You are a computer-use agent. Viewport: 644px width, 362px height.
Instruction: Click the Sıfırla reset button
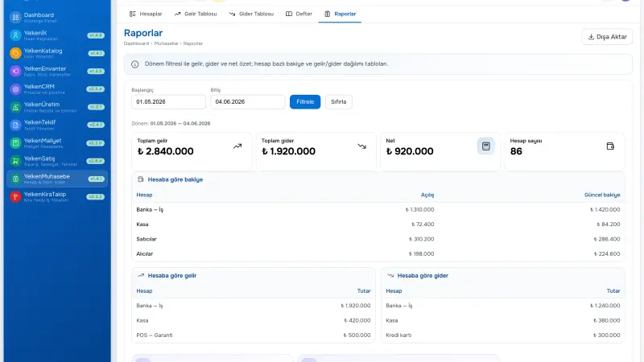click(338, 102)
